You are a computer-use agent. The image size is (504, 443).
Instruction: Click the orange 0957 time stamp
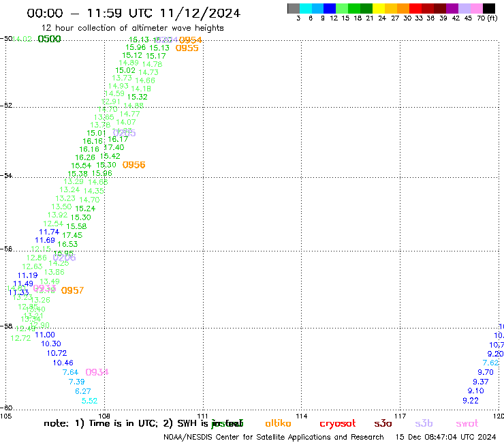pyautogui.click(x=72, y=290)
